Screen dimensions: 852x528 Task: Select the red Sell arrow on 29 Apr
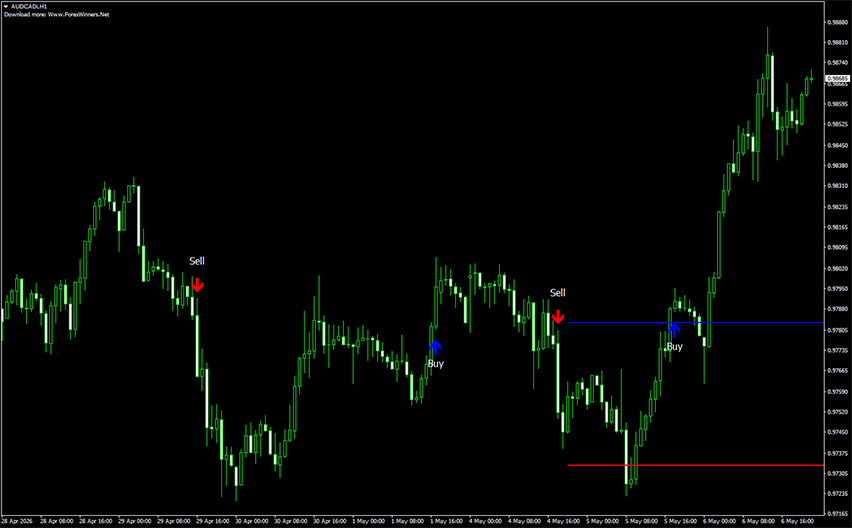click(197, 284)
